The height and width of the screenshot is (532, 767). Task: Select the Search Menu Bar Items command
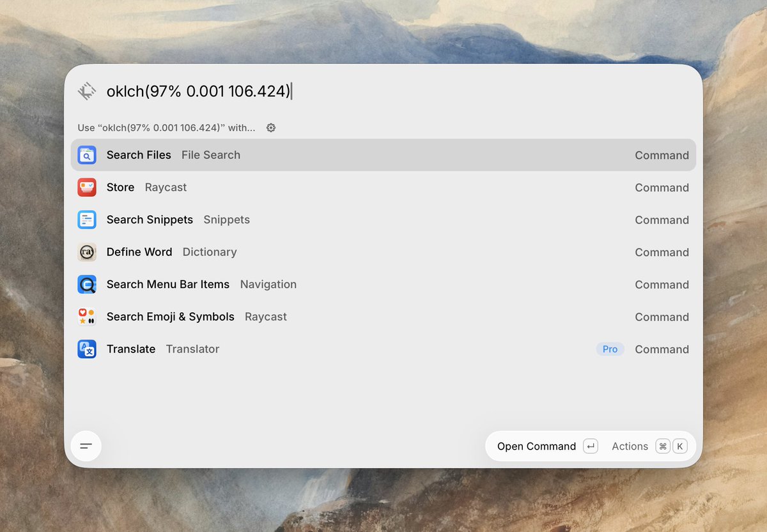tap(383, 284)
